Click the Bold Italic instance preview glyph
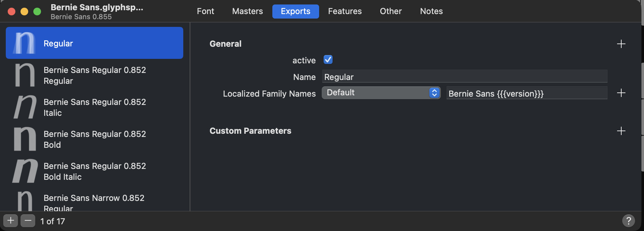Screen dimensions: 644x231 25,171
